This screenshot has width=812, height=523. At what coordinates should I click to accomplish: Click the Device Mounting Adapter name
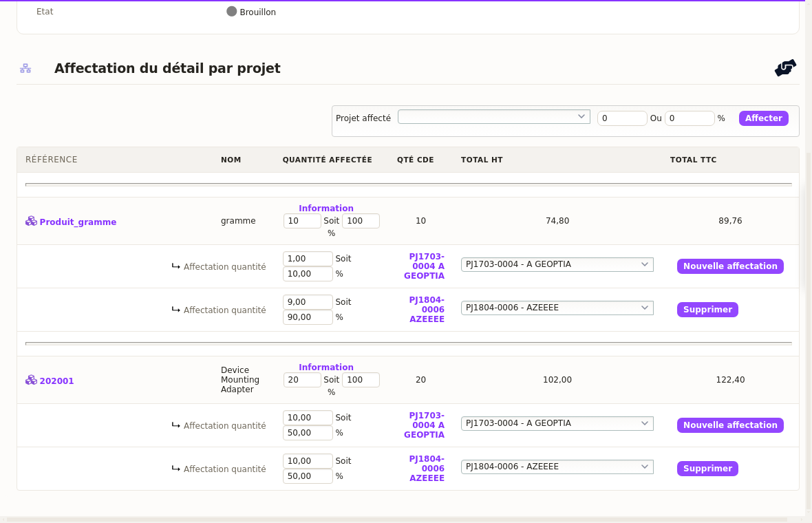coord(239,380)
